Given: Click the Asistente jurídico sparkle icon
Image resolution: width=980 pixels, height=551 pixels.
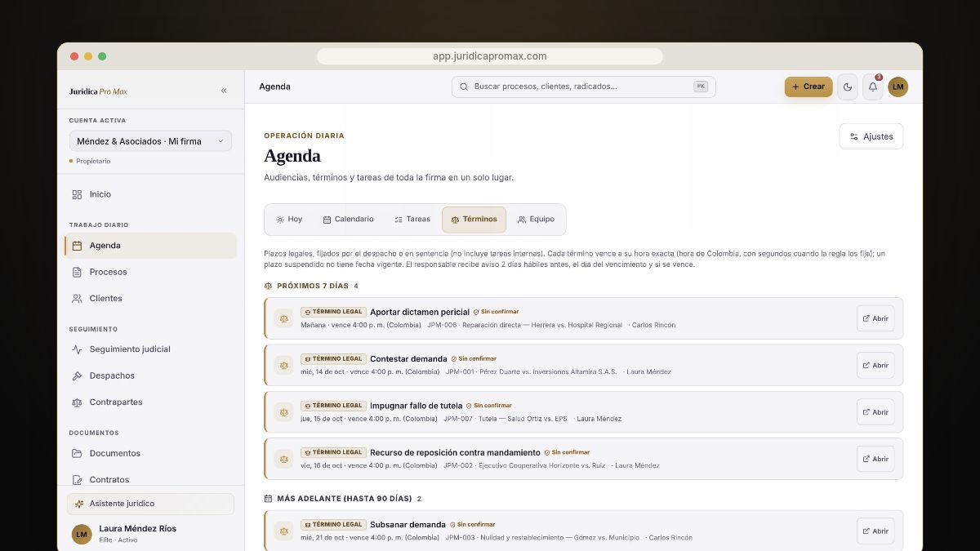Looking at the screenshot, I should pyautogui.click(x=79, y=504).
